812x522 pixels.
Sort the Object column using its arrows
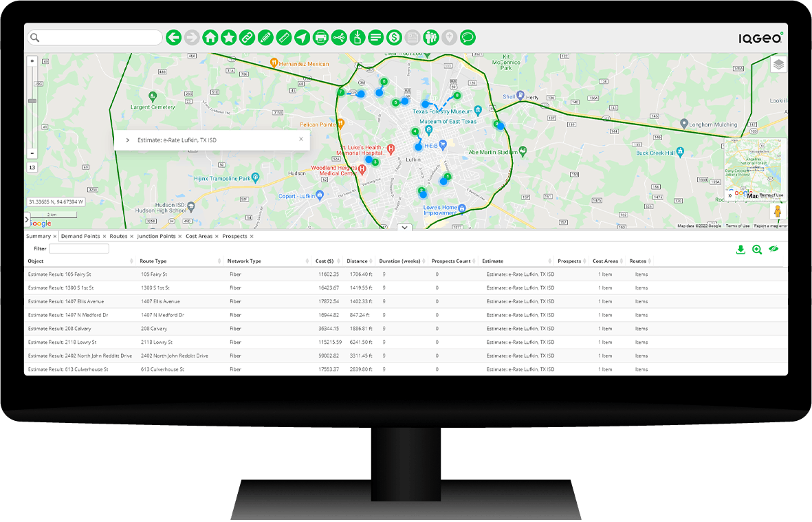pyautogui.click(x=131, y=261)
